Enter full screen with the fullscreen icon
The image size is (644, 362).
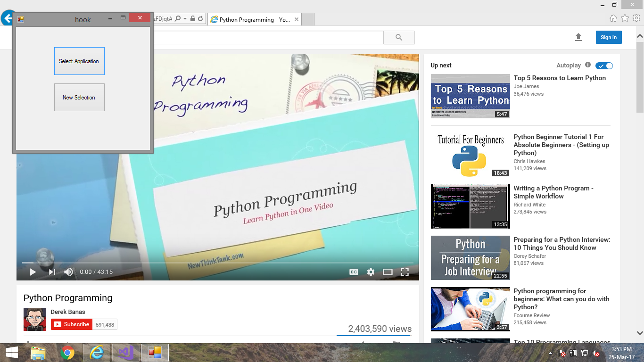point(405,272)
